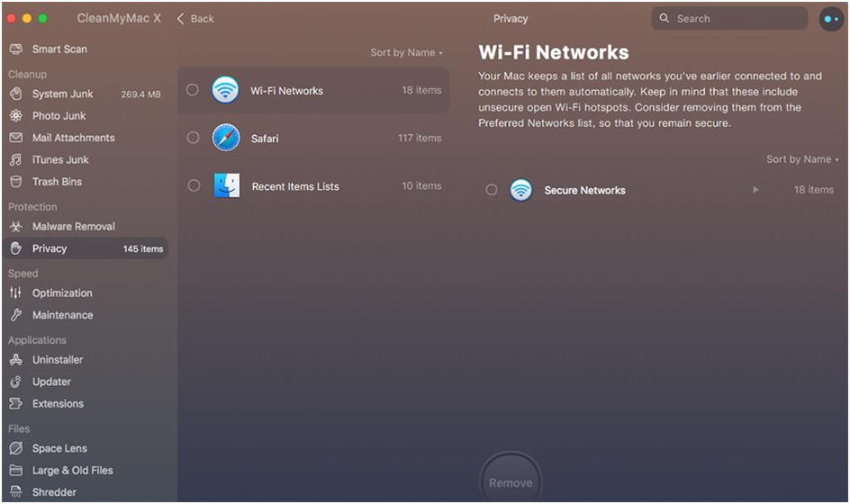Switch to Uninstaller module
This screenshot has width=850, height=504.
58,360
